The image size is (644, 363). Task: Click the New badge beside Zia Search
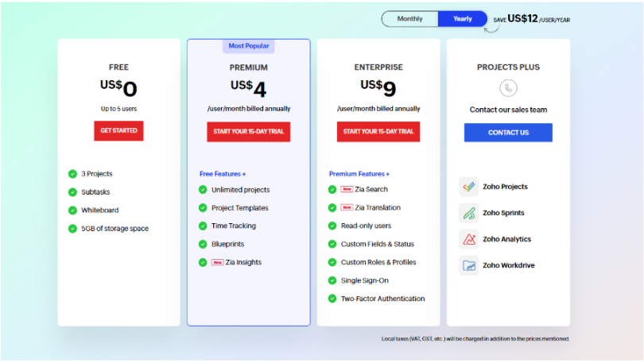click(x=347, y=189)
